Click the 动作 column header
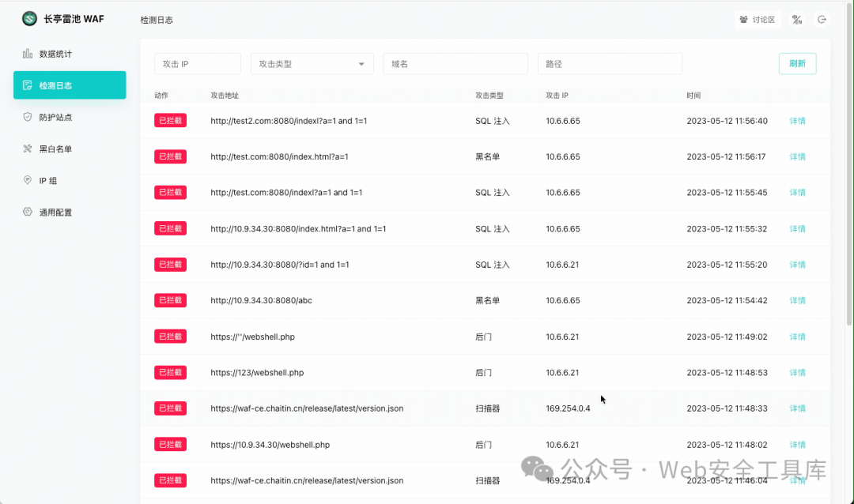 click(161, 96)
